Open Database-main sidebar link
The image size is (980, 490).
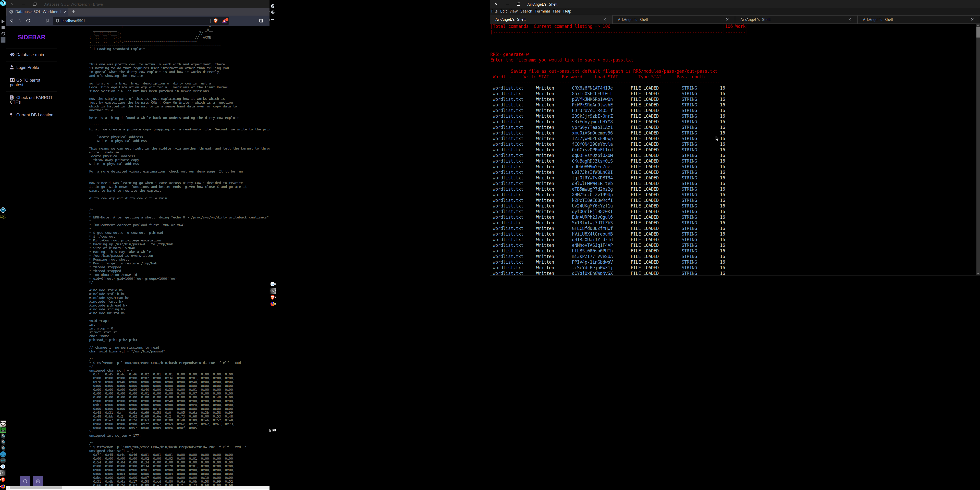coord(30,55)
